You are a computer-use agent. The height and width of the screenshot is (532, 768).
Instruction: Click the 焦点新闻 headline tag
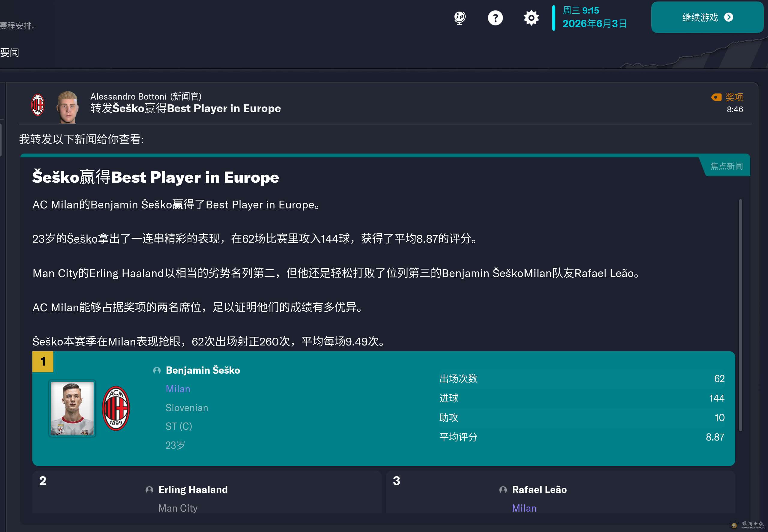(x=726, y=166)
